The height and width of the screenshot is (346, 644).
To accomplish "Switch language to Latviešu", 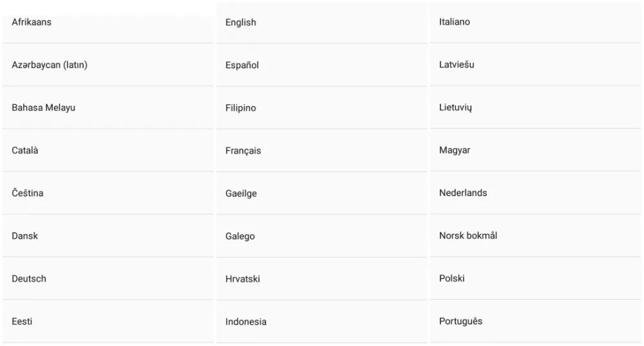I will click(457, 64).
